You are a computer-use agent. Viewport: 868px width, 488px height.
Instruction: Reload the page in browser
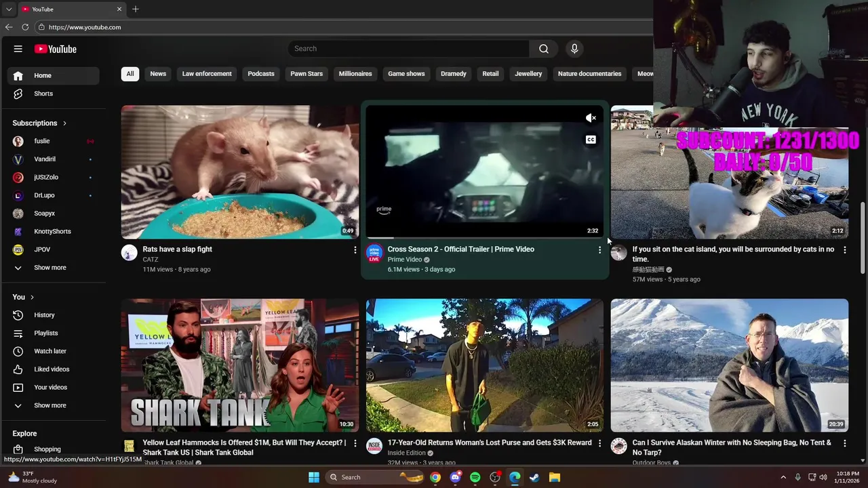25,27
